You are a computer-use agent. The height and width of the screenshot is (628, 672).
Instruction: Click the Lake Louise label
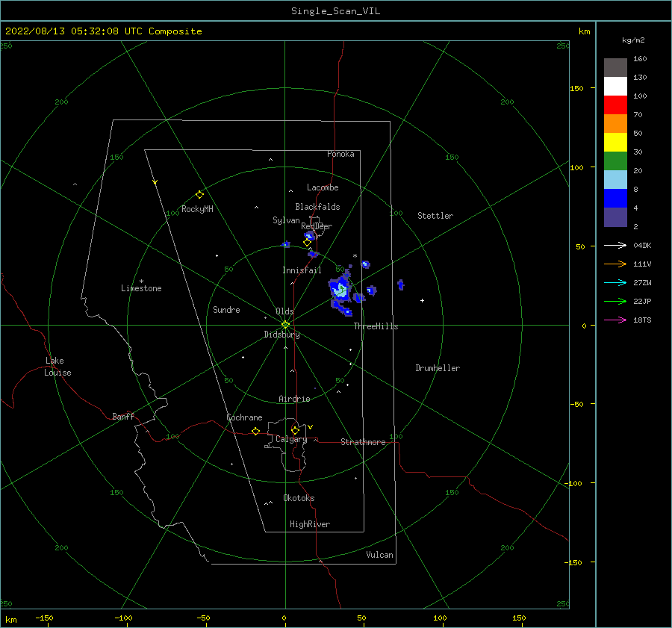point(57,367)
